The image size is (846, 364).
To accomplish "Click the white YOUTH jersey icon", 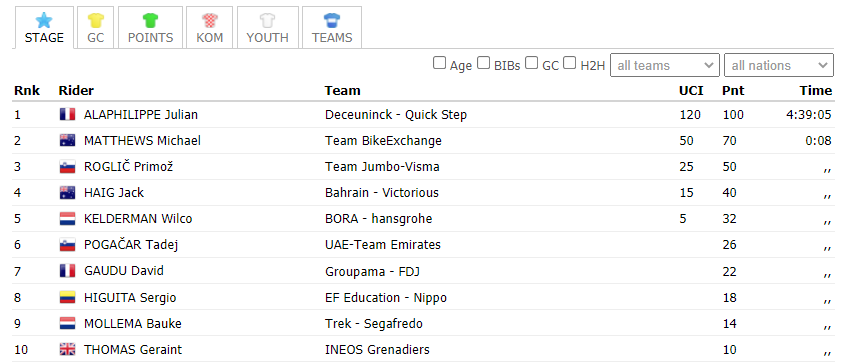I will point(268,20).
